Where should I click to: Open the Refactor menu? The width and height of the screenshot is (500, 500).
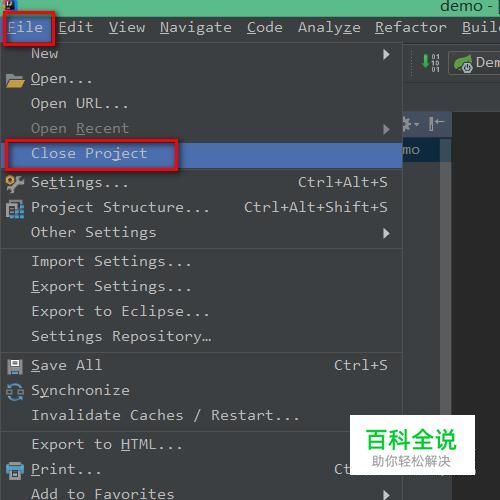pos(411,27)
